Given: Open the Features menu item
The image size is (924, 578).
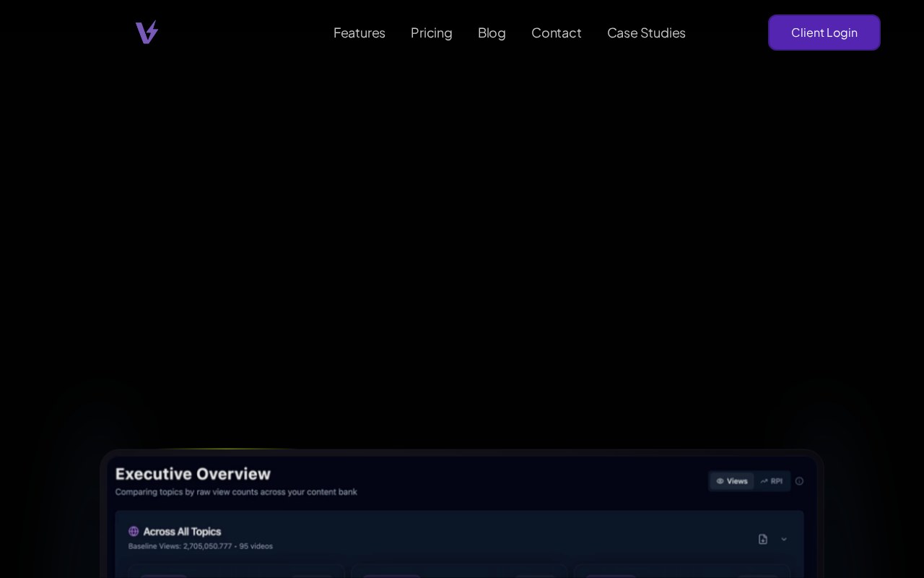Looking at the screenshot, I should coord(359,33).
